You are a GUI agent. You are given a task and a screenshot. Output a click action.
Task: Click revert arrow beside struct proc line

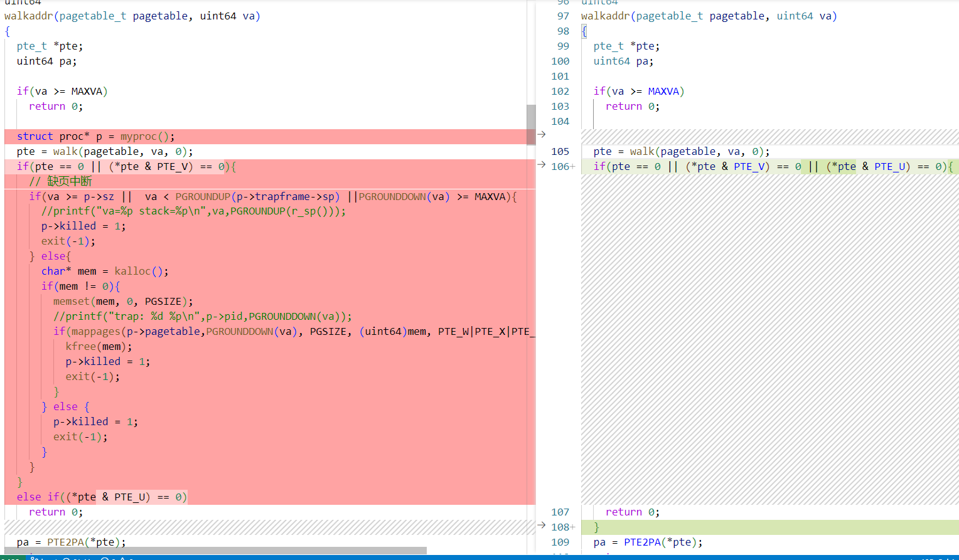tap(541, 134)
